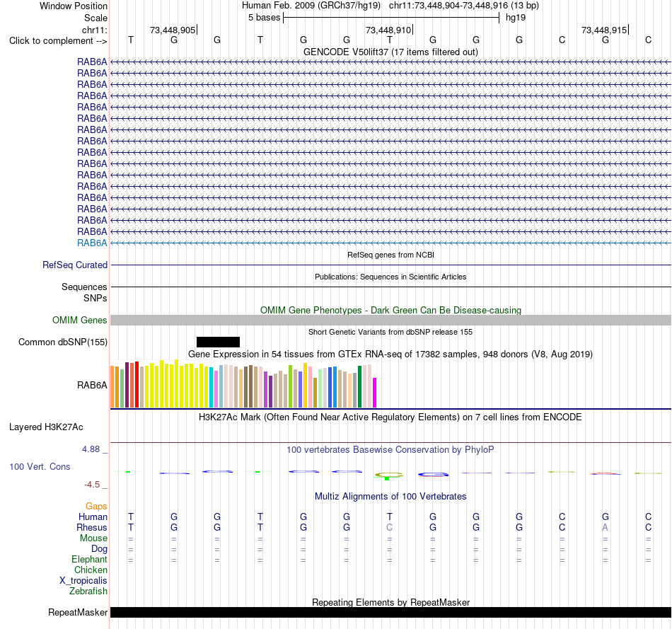Click the 'OMIM Genes' green label
This screenshot has height=629, width=672.
(x=80, y=321)
